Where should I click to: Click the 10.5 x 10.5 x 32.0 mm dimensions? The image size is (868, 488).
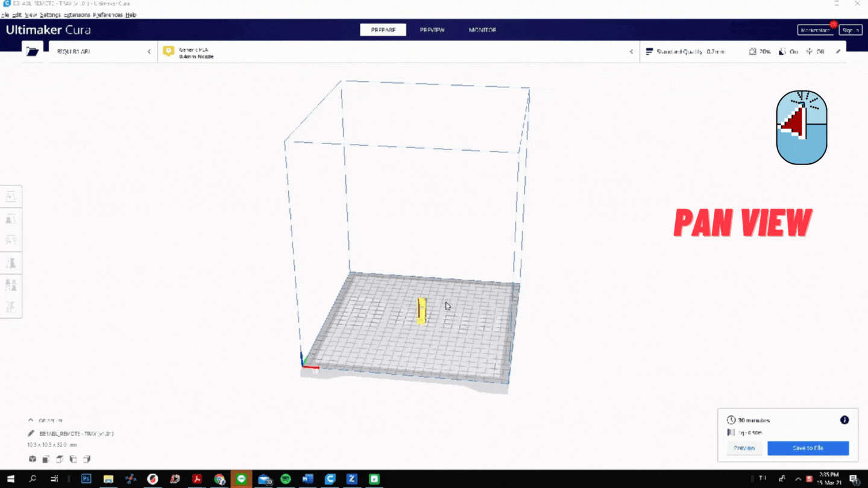pyautogui.click(x=52, y=445)
